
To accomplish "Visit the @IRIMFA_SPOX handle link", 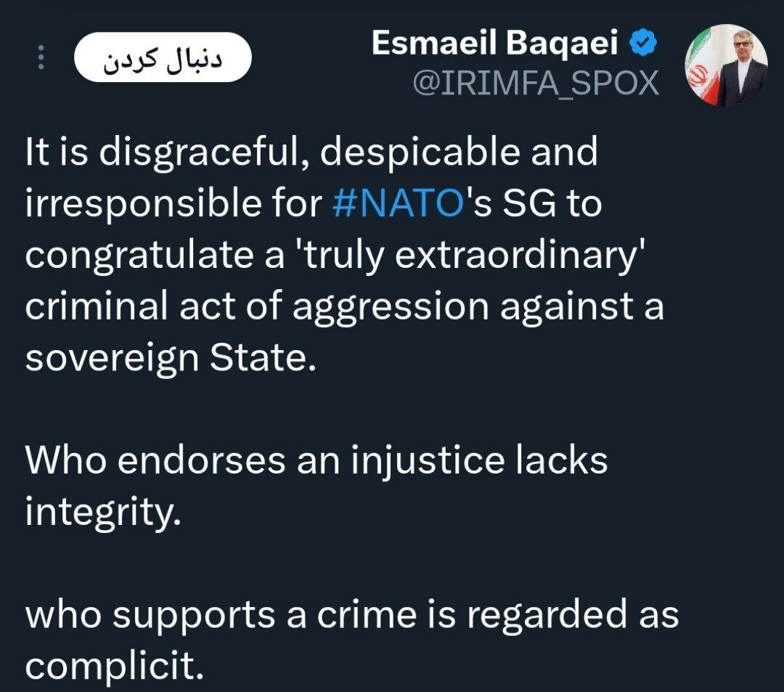I will coord(536,83).
